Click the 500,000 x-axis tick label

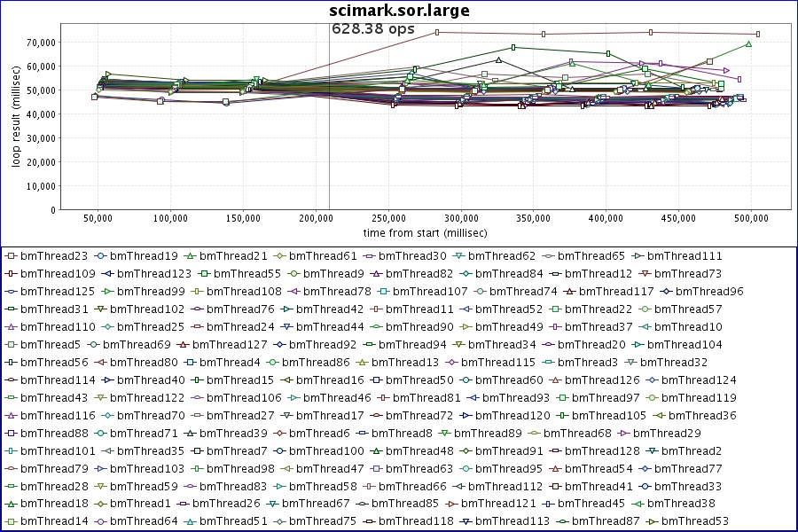(751, 217)
